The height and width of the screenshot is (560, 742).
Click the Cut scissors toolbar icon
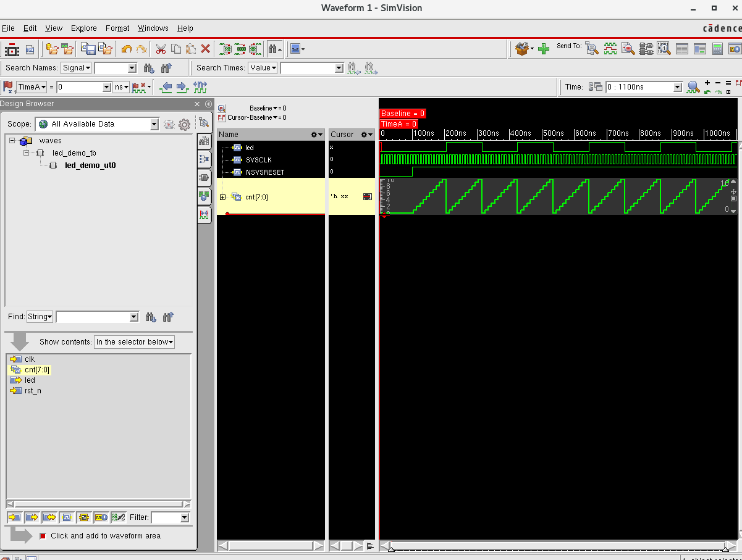(159, 48)
